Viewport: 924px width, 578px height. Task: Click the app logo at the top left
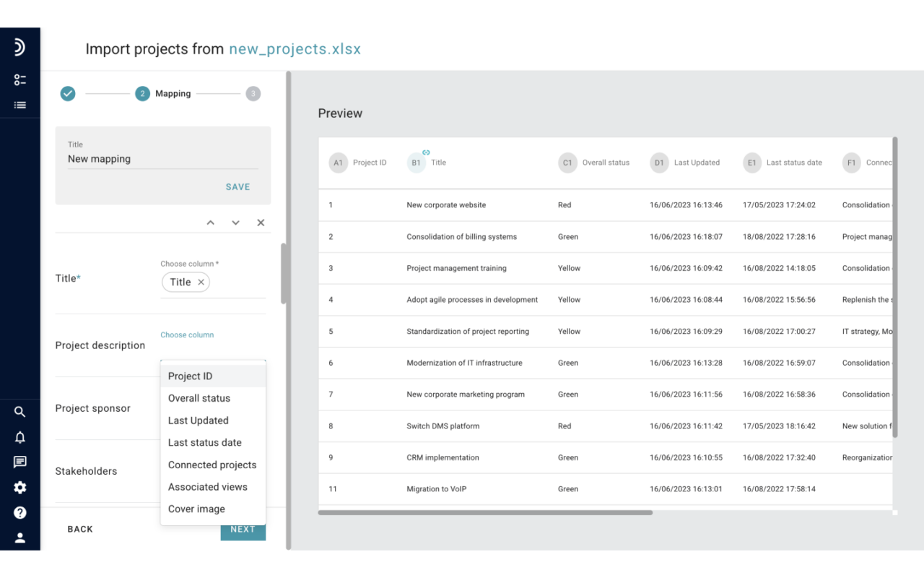point(19,46)
